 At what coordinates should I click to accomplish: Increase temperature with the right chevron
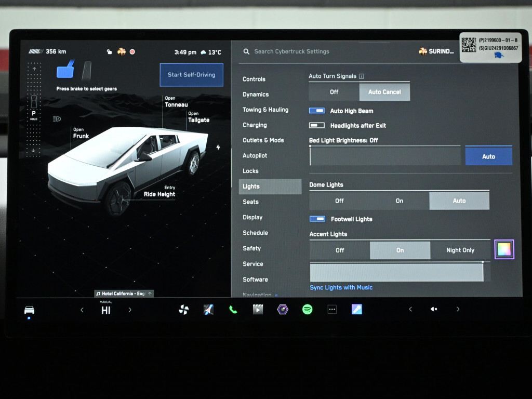[x=130, y=310]
